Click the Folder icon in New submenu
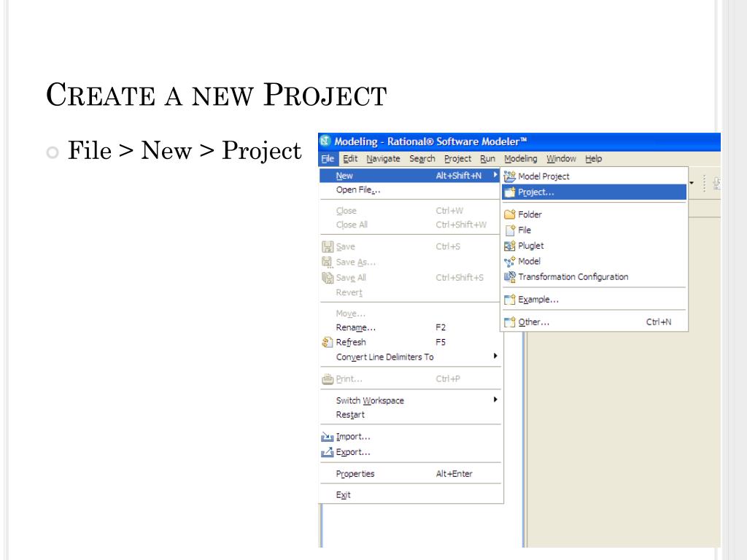This screenshot has width=747, height=560. (x=510, y=214)
